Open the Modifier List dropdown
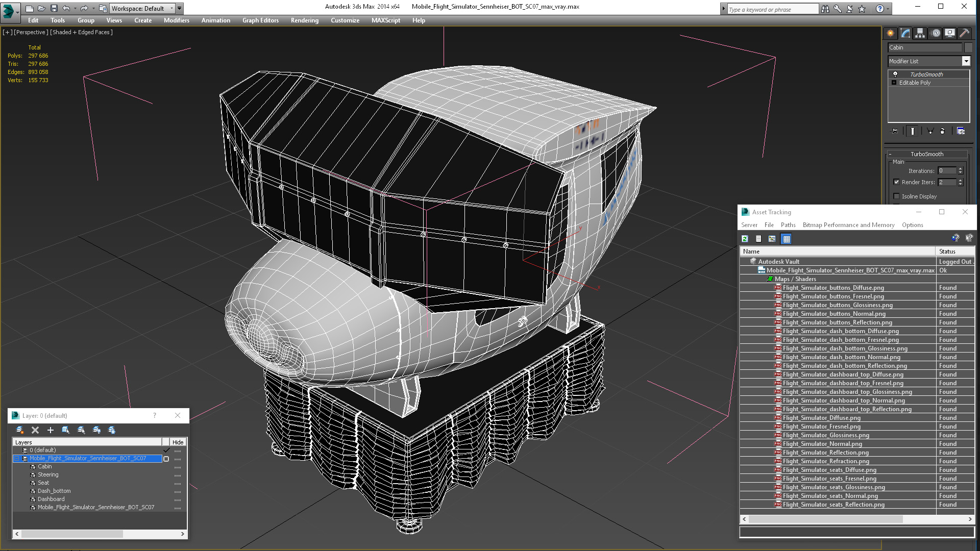Image resolution: width=980 pixels, height=551 pixels. [966, 61]
